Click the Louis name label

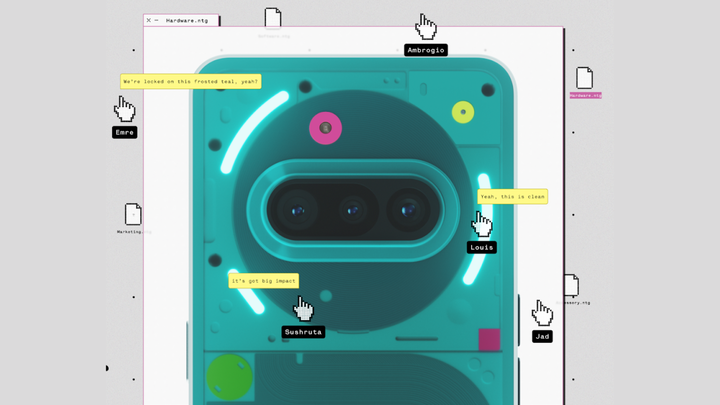pyautogui.click(x=481, y=247)
